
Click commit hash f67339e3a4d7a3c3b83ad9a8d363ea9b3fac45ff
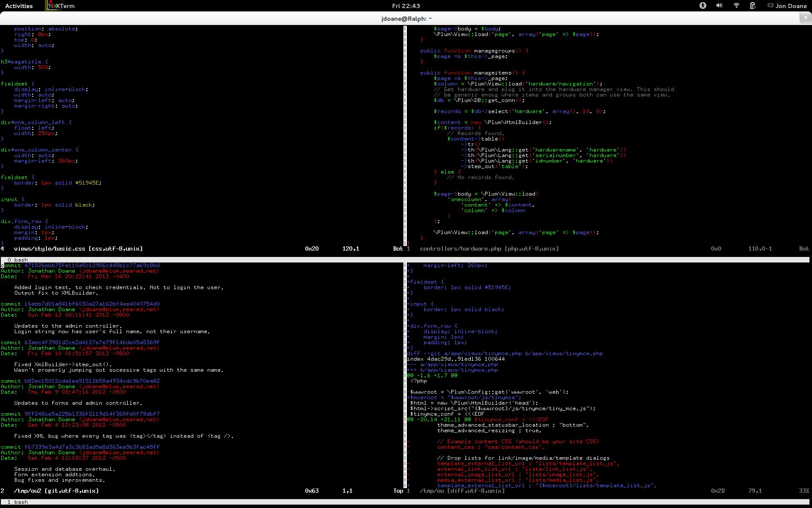pyautogui.click(x=92, y=447)
